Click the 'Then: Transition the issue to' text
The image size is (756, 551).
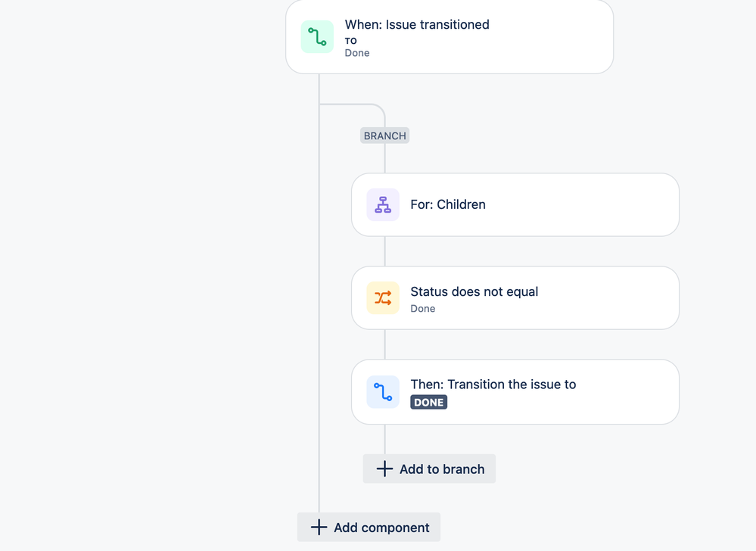[493, 384]
